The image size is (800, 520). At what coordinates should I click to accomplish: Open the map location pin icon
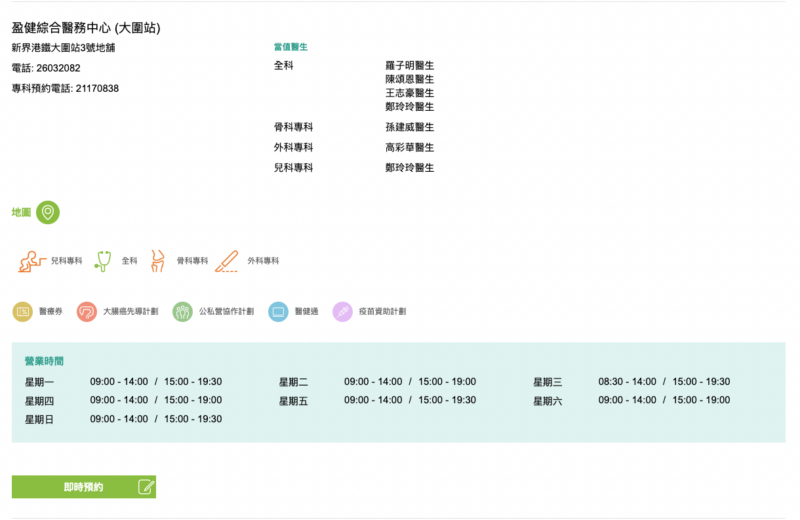(x=47, y=212)
